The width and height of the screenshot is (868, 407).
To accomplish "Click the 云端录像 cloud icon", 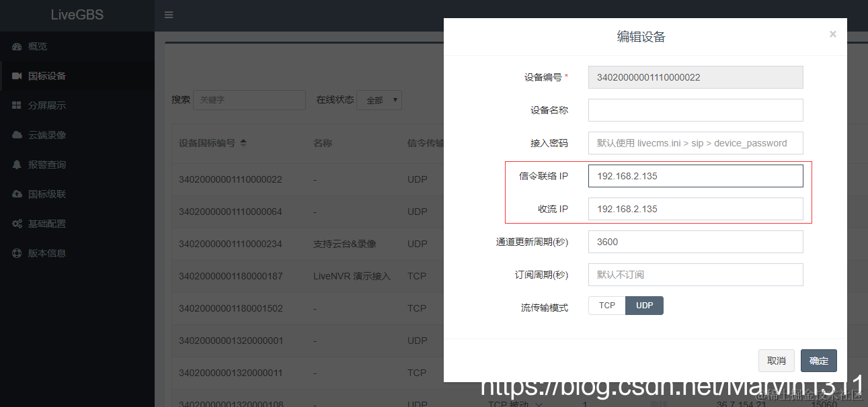I will point(17,135).
